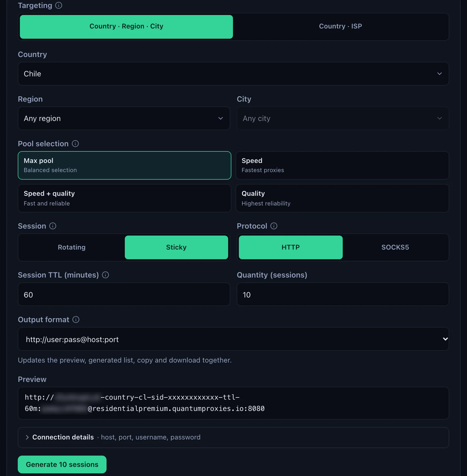The width and height of the screenshot is (467, 476).
Task: Open the Any region dropdown
Action: point(124,118)
